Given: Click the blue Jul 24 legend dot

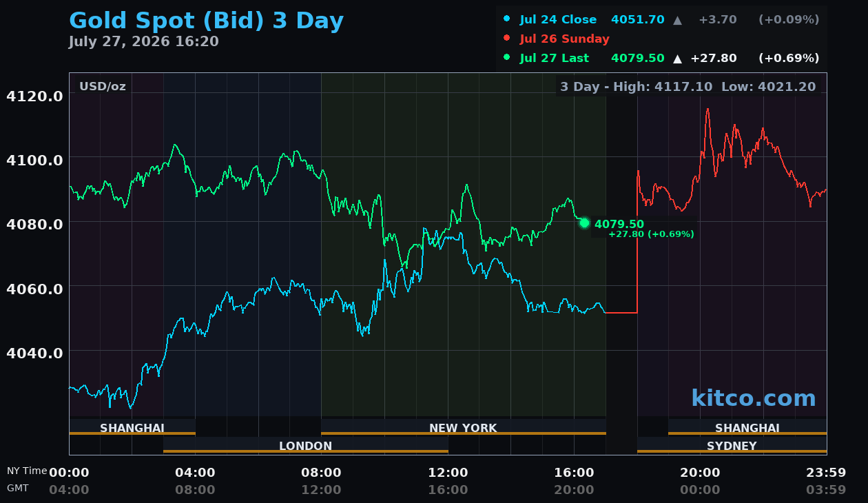Looking at the screenshot, I should [507, 19].
